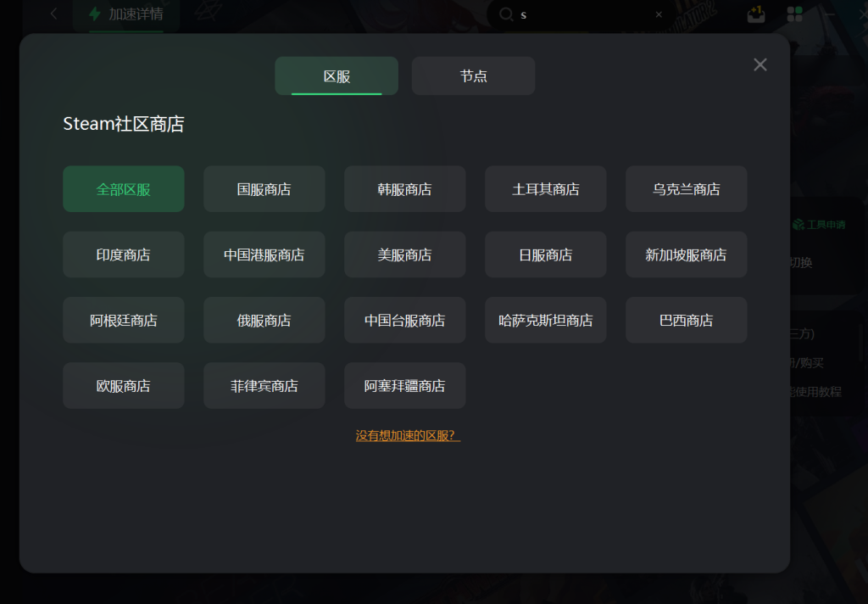This screenshot has width=868, height=604.
Task: Open the green grid apps icon
Action: pyautogui.click(x=794, y=14)
